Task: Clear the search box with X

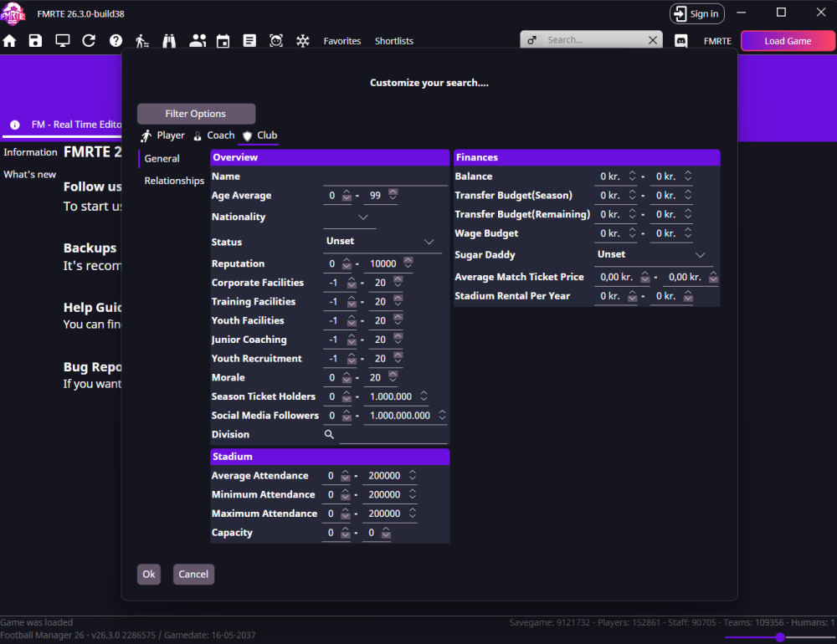Action: tap(652, 40)
